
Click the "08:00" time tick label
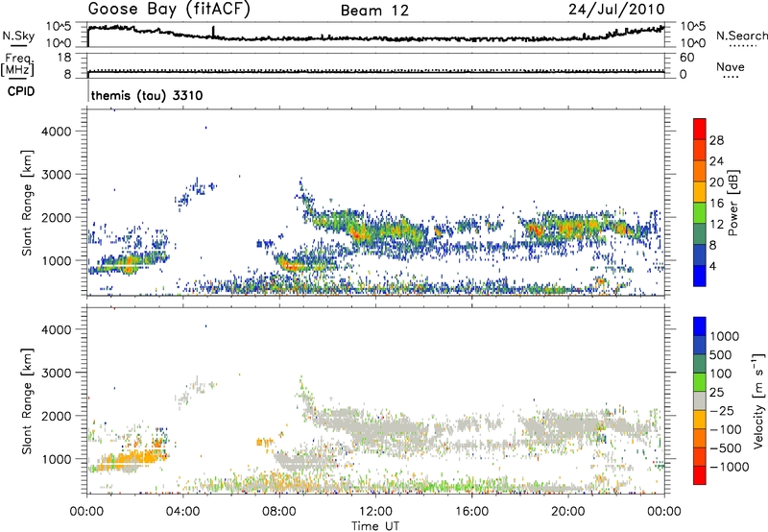[x=279, y=512]
